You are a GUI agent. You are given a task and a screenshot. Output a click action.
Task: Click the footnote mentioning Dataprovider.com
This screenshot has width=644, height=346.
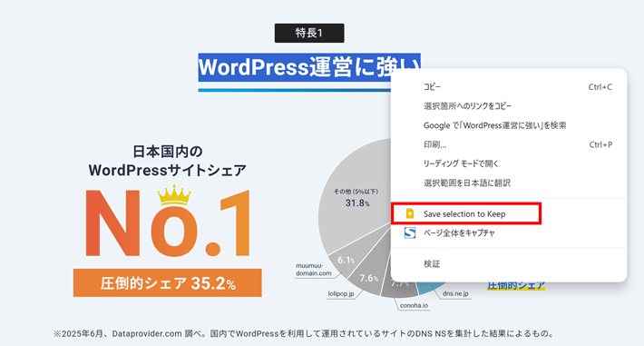pos(304,333)
